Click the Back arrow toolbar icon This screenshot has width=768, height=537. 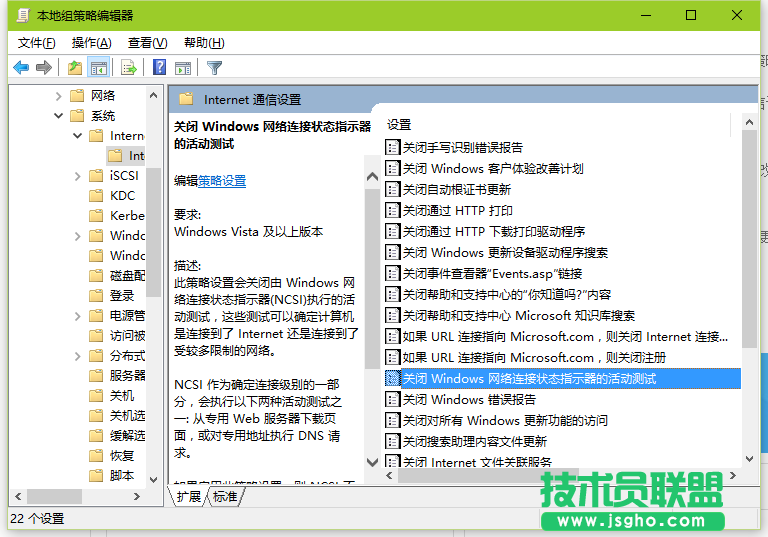[21, 67]
